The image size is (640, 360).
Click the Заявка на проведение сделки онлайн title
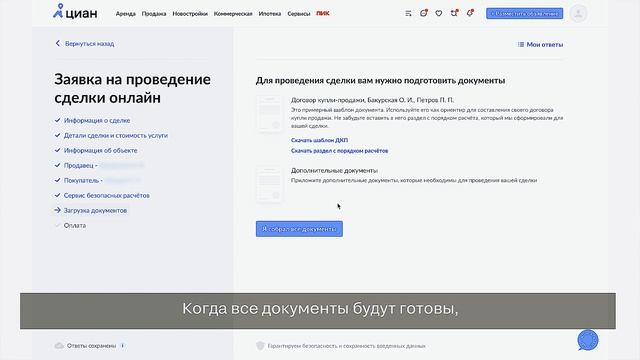(133, 89)
